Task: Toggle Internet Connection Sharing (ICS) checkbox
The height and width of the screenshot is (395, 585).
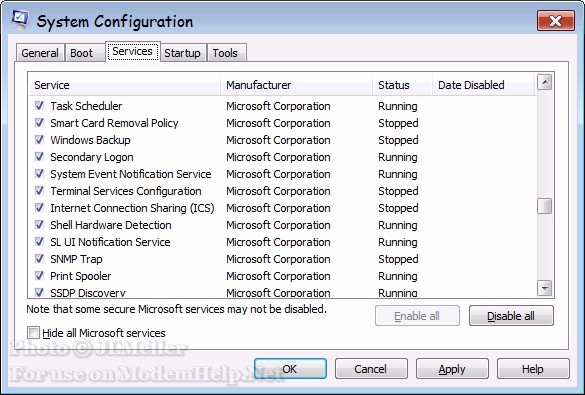Action: coord(39,208)
